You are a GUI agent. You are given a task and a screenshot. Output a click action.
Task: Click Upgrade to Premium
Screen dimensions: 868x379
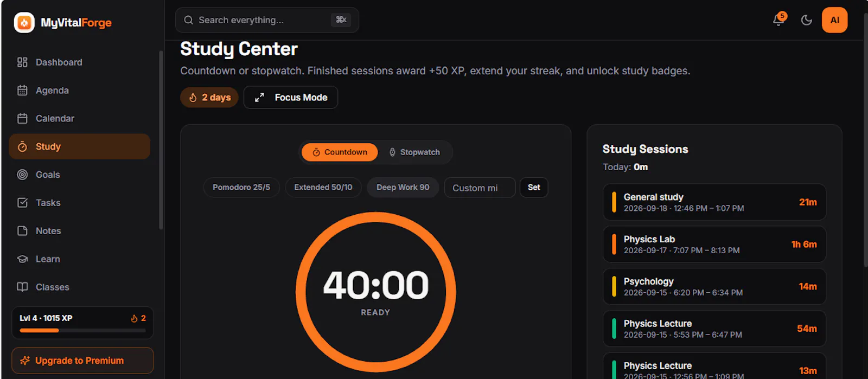pyautogui.click(x=82, y=361)
